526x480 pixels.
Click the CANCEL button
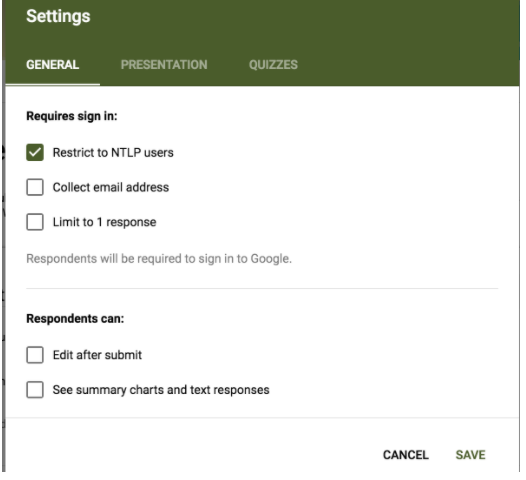pos(406,455)
